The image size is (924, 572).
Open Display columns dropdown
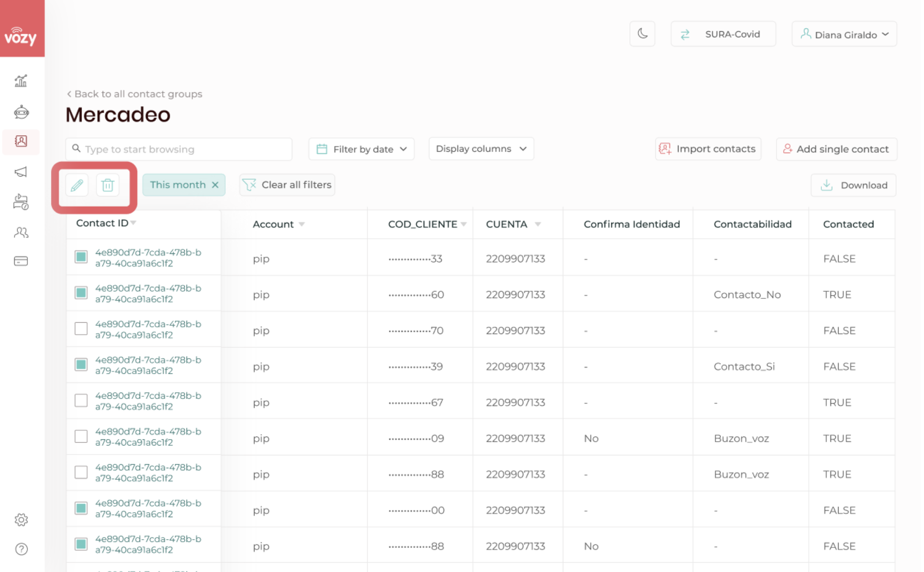click(x=481, y=148)
